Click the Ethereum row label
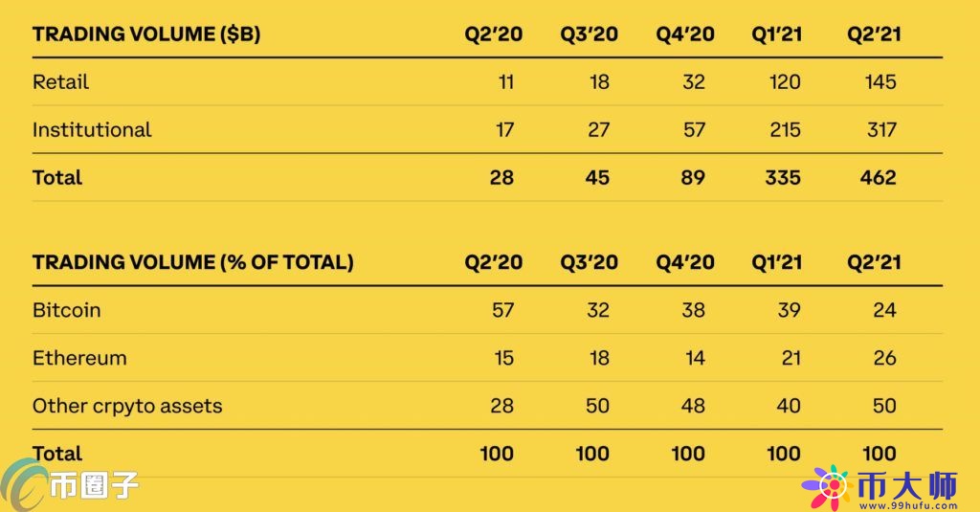 click(79, 358)
